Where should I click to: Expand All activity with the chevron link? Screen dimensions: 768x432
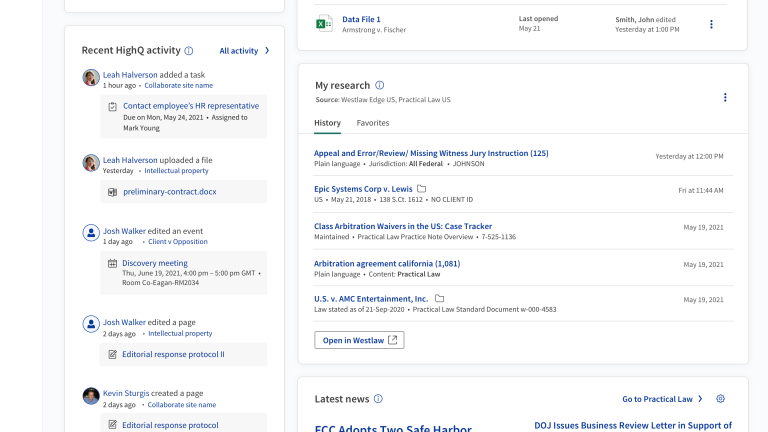point(244,50)
